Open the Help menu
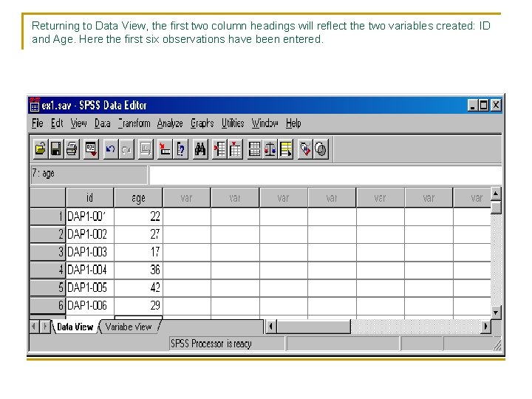 point(293,123)
